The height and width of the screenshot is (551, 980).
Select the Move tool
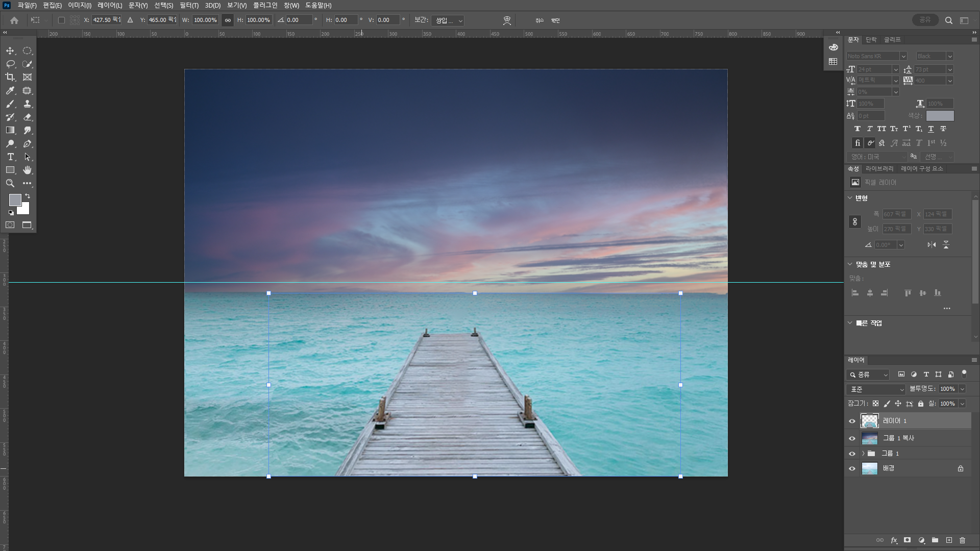(10, 51)
